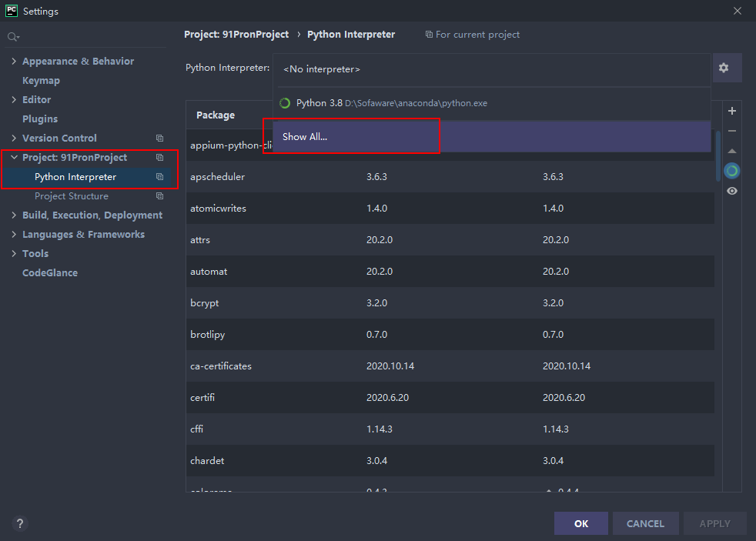
Task: Select the automat package row
Action: pos(450,271)
